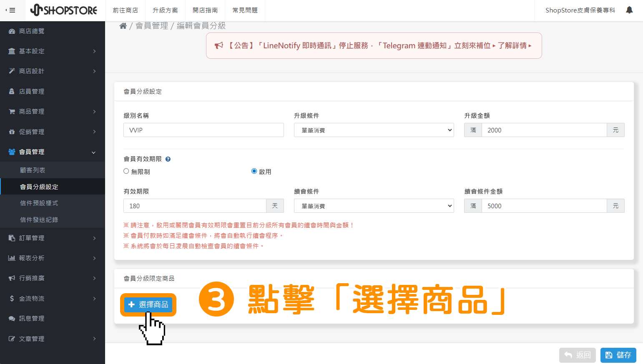
Task: Expand 商品管理 menu chevron
Action: tap(94, 112)
